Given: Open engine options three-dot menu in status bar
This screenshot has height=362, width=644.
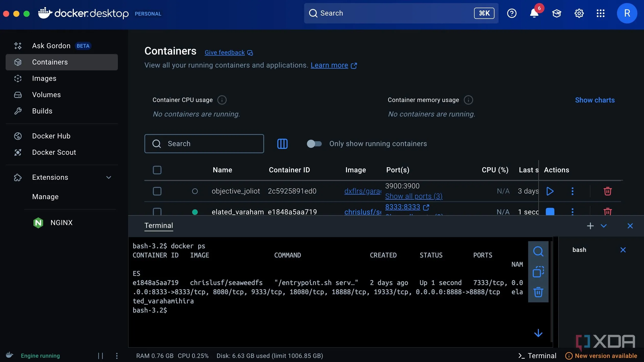Looking at the screenshot, I should pyautogui.click(x=117, y=356).
